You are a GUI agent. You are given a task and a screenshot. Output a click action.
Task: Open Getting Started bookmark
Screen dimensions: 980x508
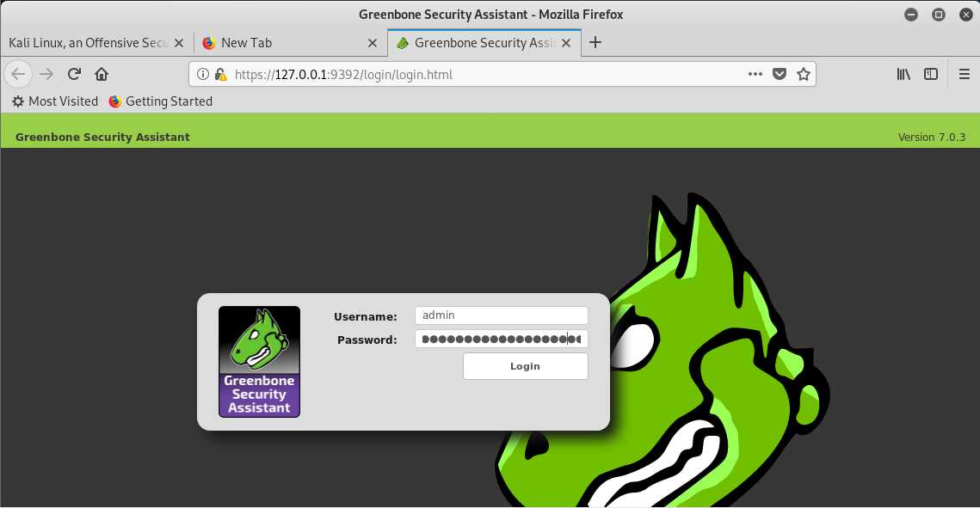[x=161, y=101]
